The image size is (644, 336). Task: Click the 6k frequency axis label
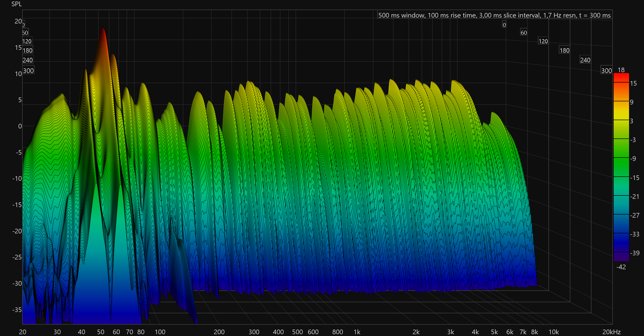510,332
